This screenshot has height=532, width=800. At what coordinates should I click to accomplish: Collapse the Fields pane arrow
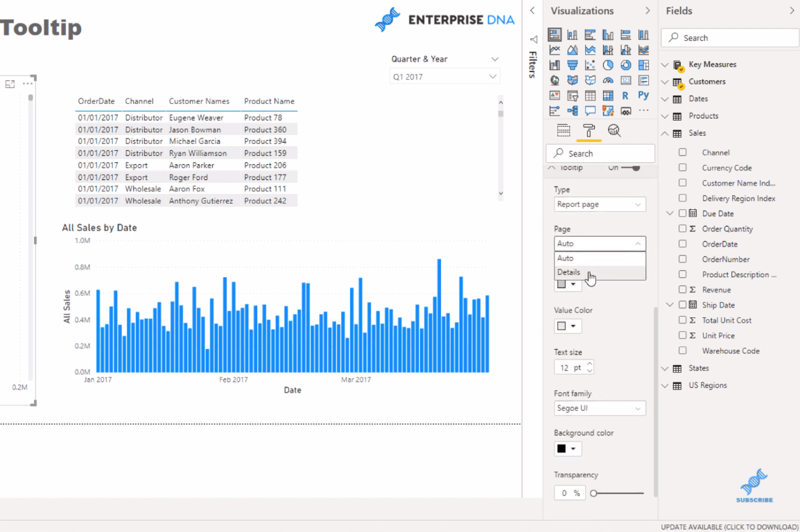[792, 10]
